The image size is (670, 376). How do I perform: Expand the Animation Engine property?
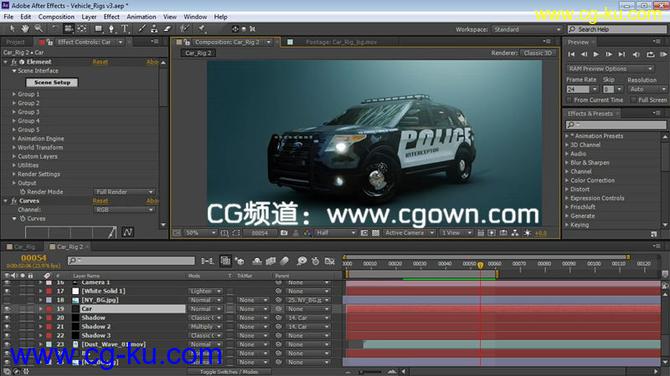14,138
